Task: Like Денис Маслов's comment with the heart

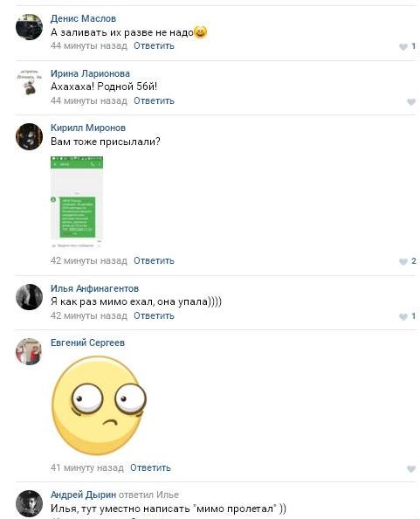Action: click(403, 46)
